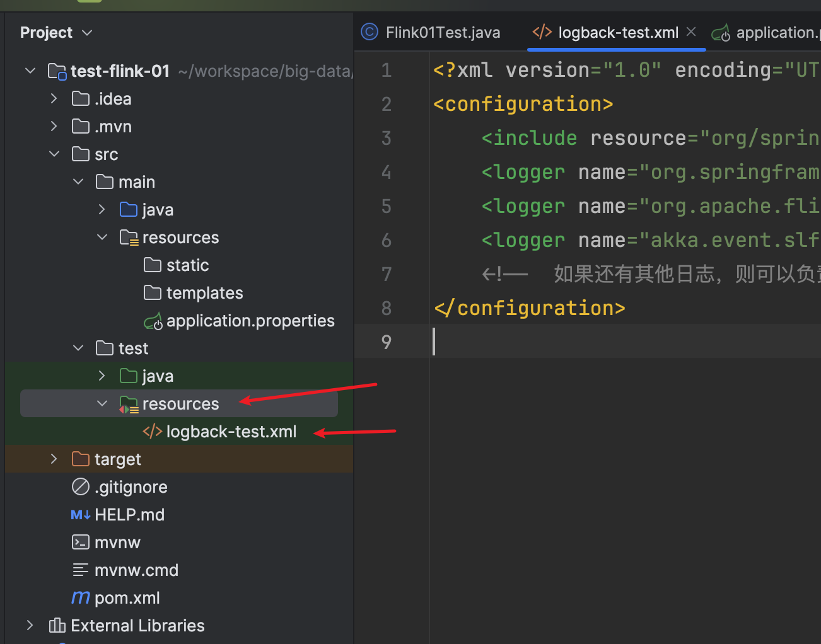Expand the .mvn folder
The width and height of the screenshot is (821, 644).
[54, 126]
